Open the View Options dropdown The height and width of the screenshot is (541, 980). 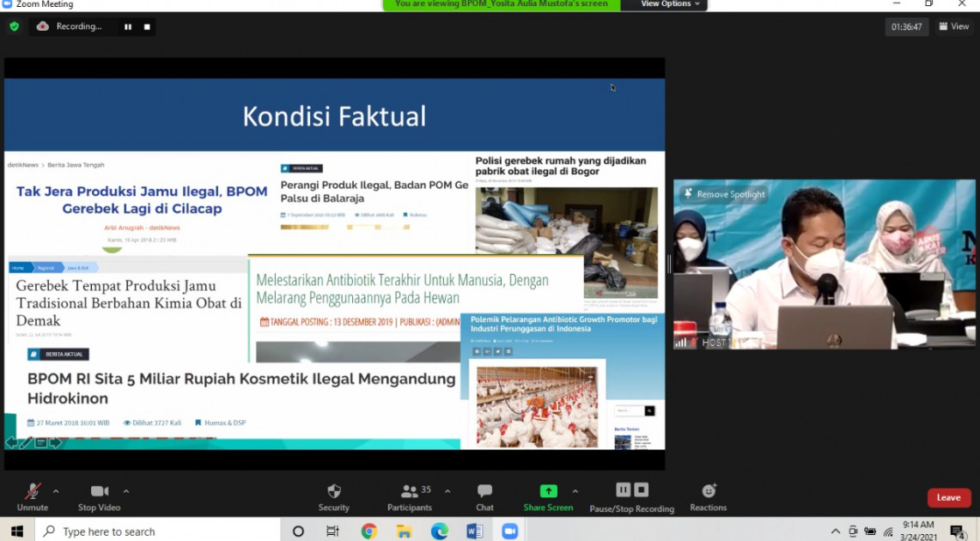pyautogui.click(x=670, y=4)
